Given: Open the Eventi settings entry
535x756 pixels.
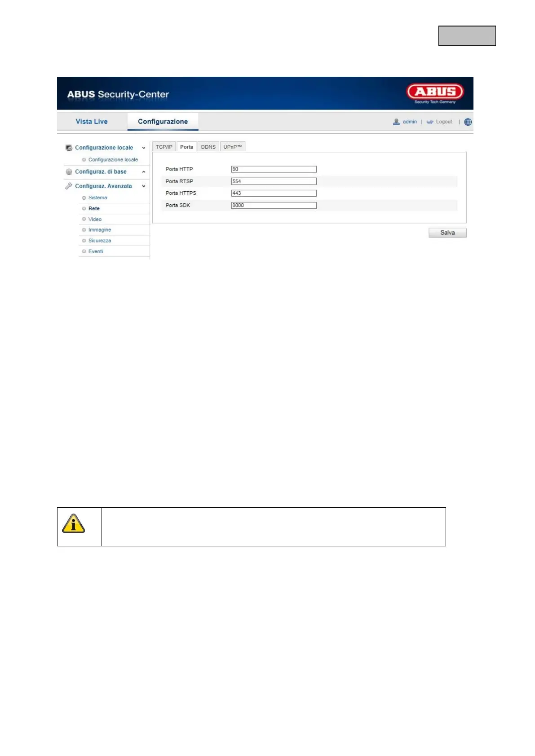Looking at the screenshot, I should tap(96, 251).
